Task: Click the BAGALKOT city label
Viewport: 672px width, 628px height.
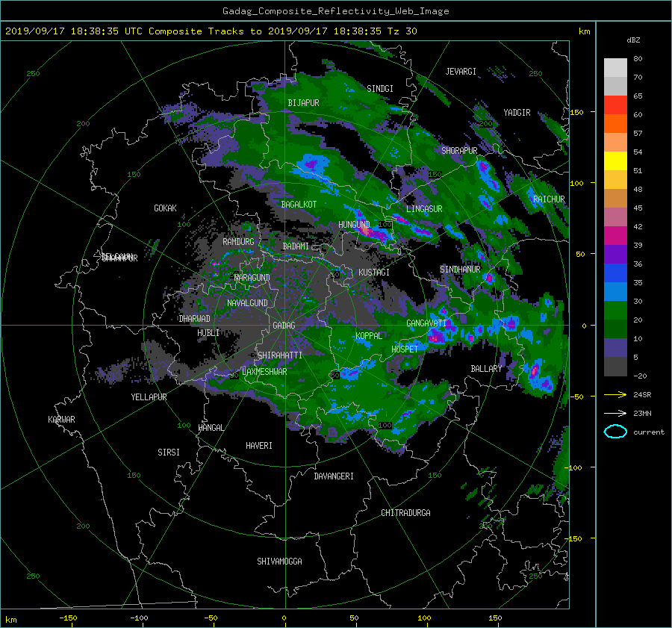Action: [299, 205]
